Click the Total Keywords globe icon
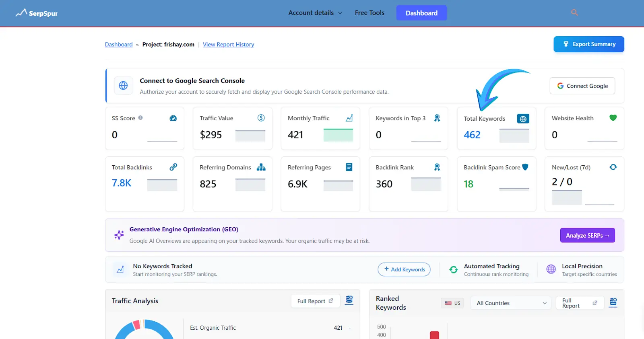 523,119
